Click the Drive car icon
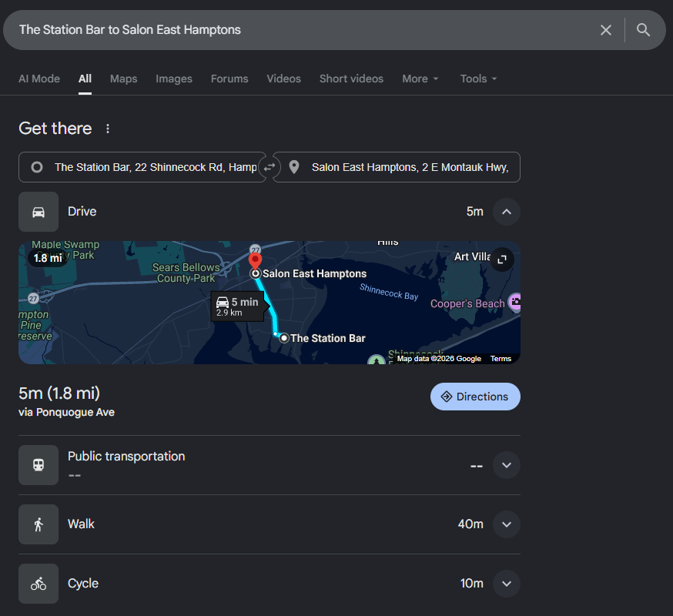Image resolution: width=673 pixels, height=616 pixels. coord(39,212)
